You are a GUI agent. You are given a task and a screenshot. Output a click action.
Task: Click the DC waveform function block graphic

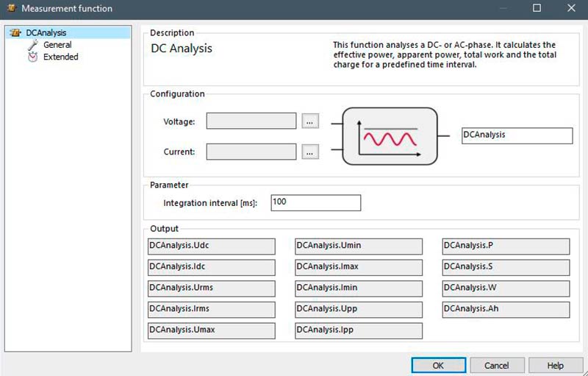(390, 136)
